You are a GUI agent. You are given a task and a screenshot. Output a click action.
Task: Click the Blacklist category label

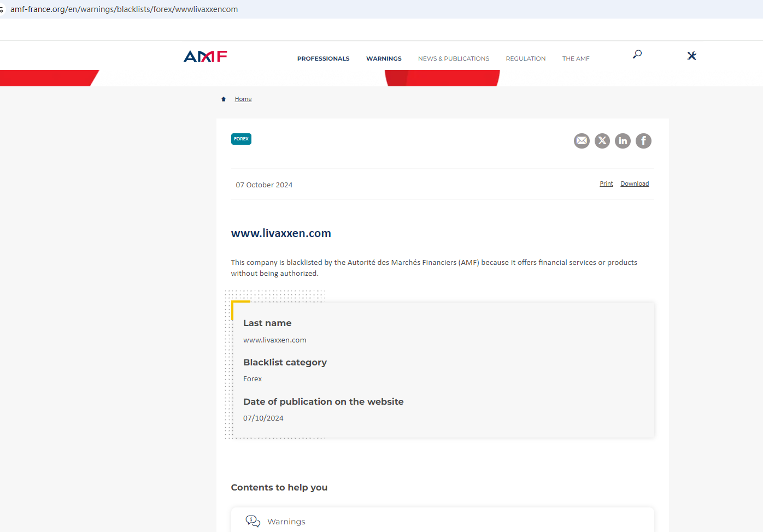pos(285,362)
